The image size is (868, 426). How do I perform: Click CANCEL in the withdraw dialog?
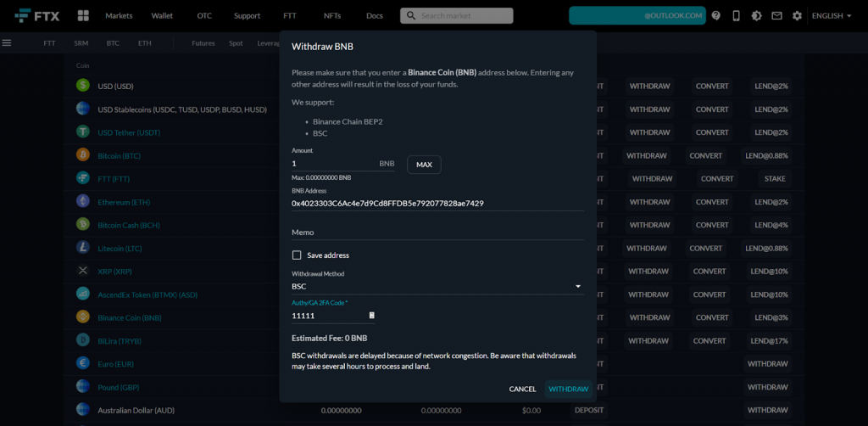522,389
